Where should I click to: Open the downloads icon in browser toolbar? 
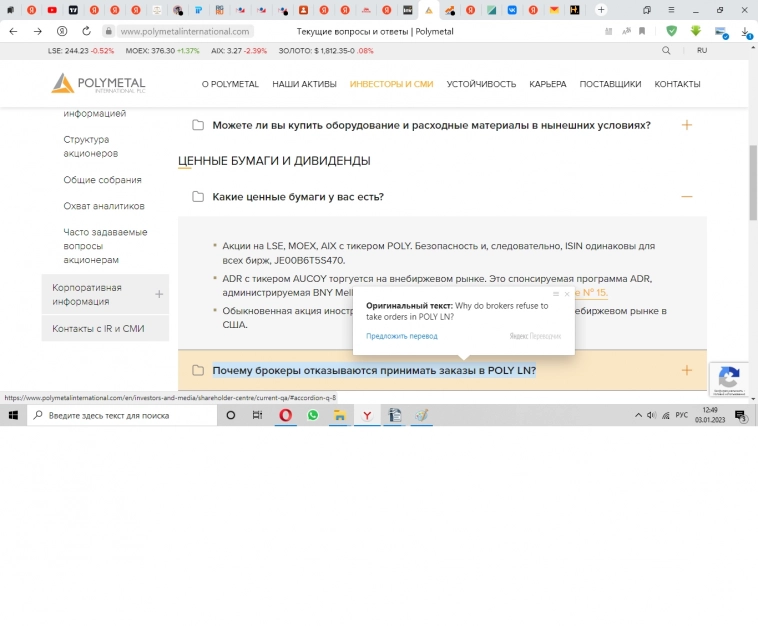[746, 31]
